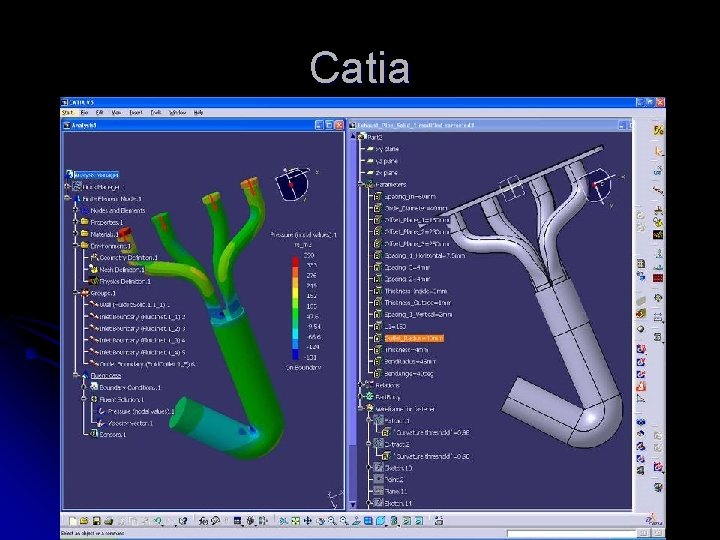Click the Save floppy disk icon
Image resolution: width=720 pixels, height=540 pixels.
[x=96, y=521]
